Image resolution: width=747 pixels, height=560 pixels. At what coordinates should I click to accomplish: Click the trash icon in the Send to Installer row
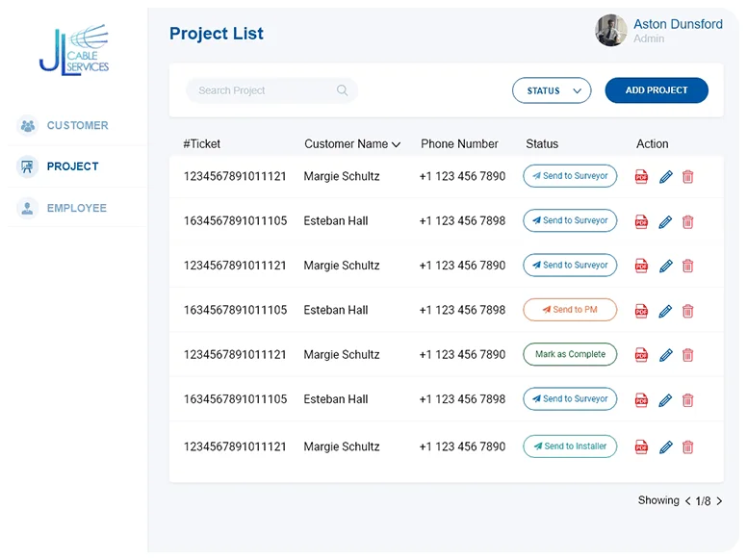(x=687, y=446)
